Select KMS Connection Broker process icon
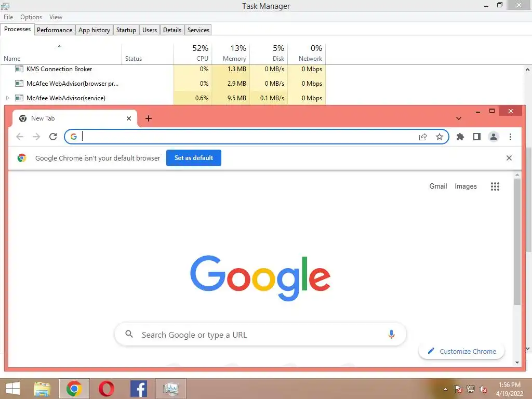Viewport: 532px width, 399px height. (19, 69)
